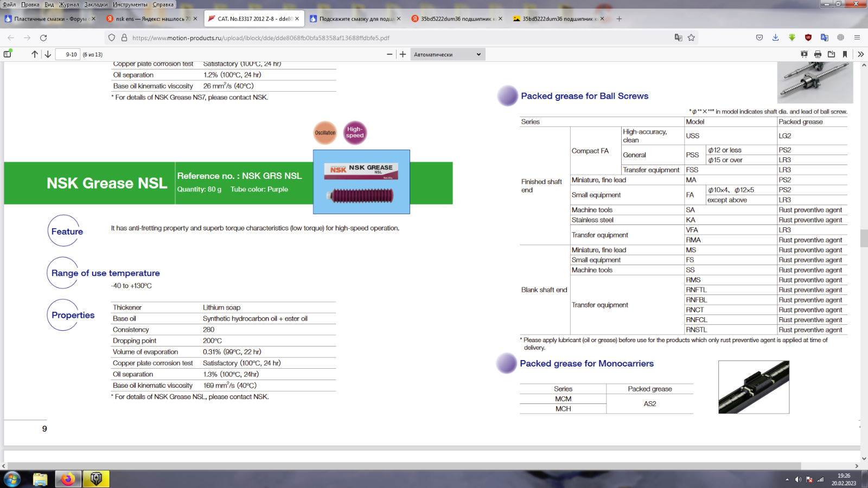Image resolution: width=868 pixels, height=488 pixels.
Task: Zoom out with the minus button
Action: pos(390,54)
